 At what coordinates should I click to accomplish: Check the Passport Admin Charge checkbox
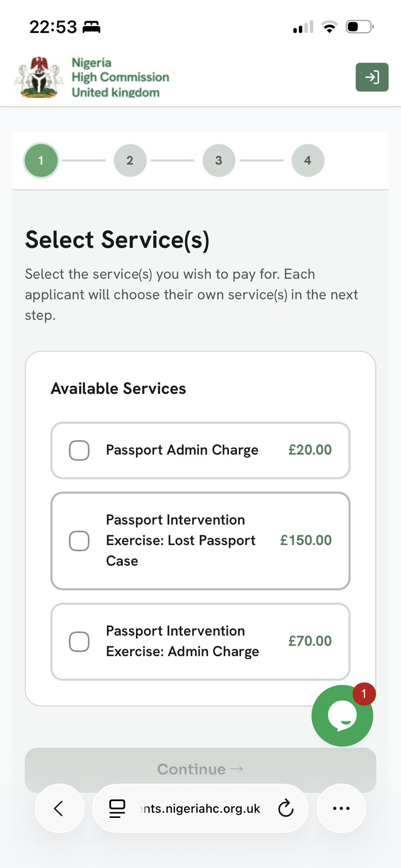(79, 450)
